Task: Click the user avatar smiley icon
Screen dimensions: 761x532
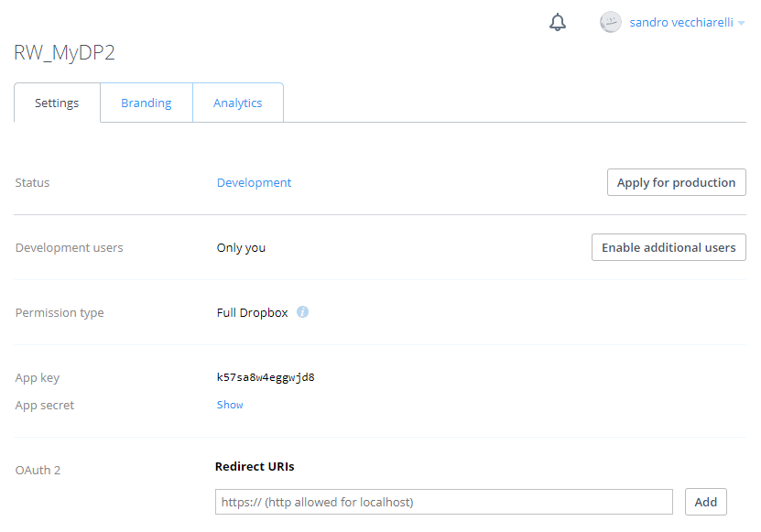Action: [610, 22]
